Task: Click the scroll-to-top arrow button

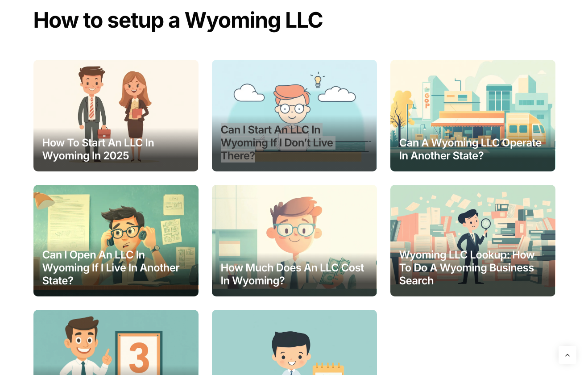Action: [x=567, y=355]
